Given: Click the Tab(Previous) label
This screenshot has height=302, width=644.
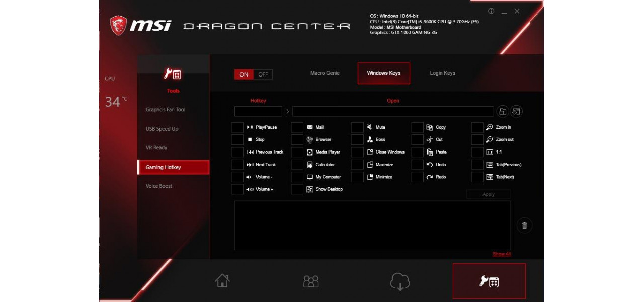Looking at the screenshot, I should click(x=509, y=165).
